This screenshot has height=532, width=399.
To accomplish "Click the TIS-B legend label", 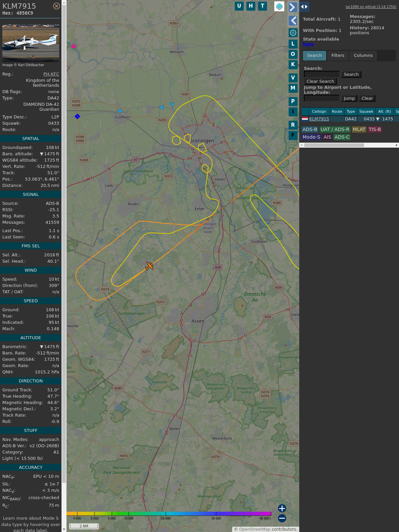I will (374, 130).
